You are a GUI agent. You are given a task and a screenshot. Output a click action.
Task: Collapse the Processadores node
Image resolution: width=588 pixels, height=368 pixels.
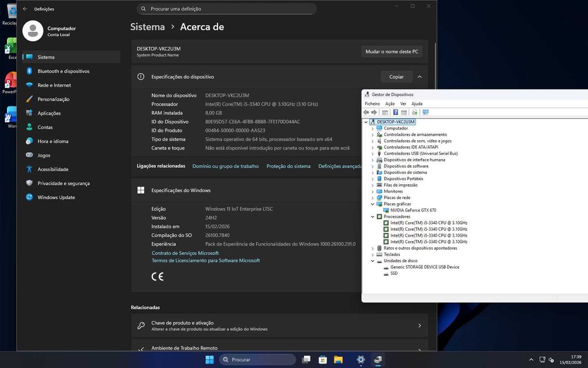click(x=372, y=217)
